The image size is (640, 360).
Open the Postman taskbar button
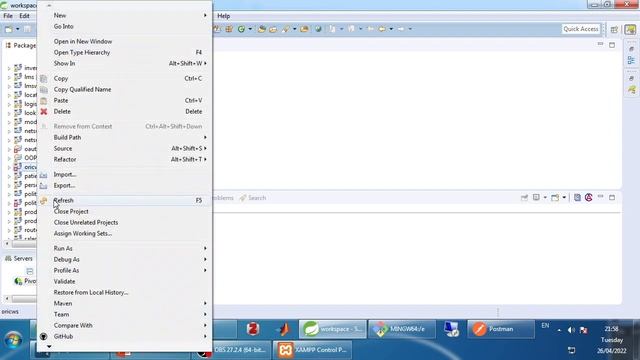(x=501, y=329)
